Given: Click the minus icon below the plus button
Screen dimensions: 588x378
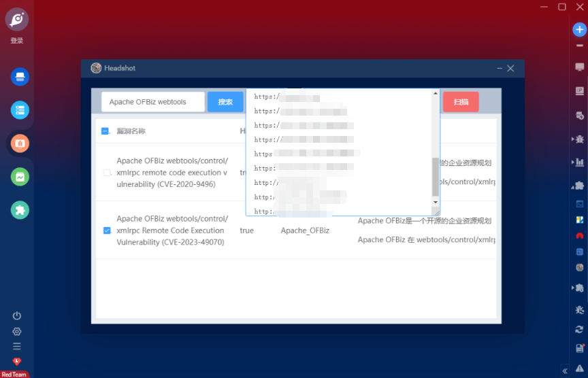Looking at the screenshot, I should [579, 46].
